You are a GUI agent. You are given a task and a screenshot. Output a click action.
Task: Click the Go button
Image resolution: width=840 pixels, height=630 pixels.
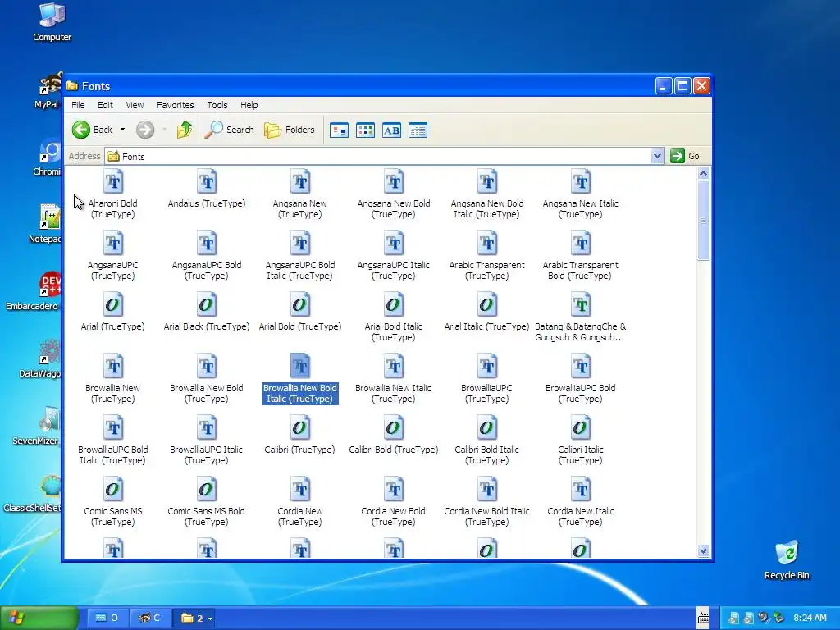point(686,156)
